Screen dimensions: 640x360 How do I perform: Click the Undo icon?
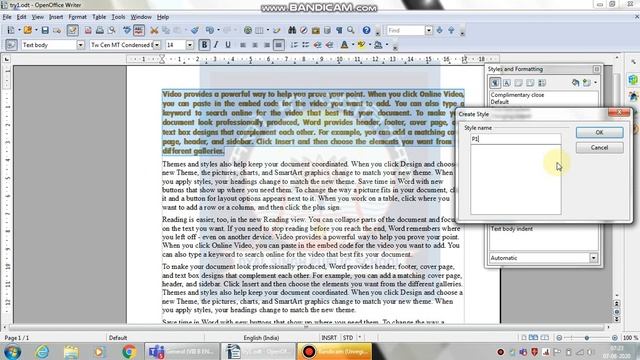pos(210,30)
